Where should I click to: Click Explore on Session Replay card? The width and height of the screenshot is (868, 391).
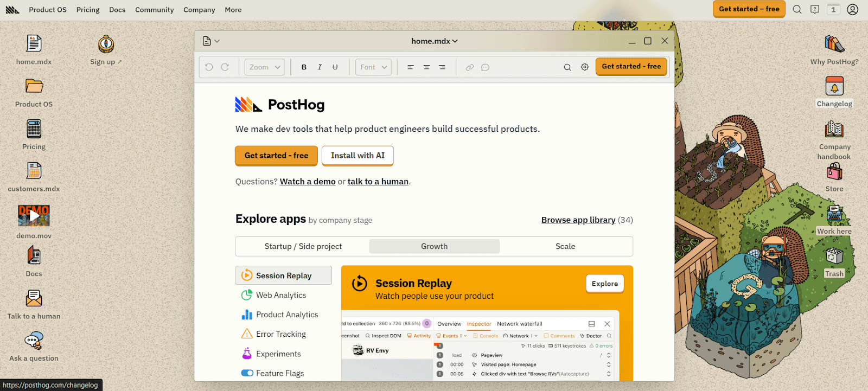(605, 284)
